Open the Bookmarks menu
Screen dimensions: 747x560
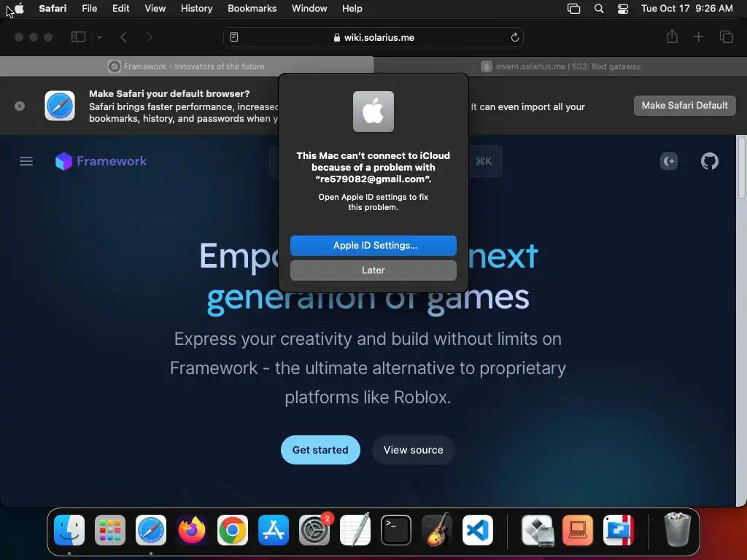(x=252, y=8)
